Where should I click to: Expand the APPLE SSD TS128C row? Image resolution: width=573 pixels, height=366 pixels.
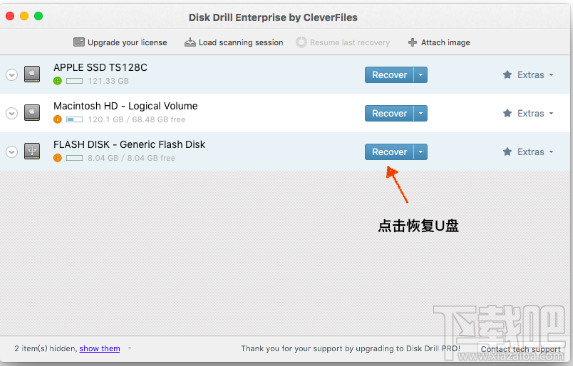[x=12, y=75]
